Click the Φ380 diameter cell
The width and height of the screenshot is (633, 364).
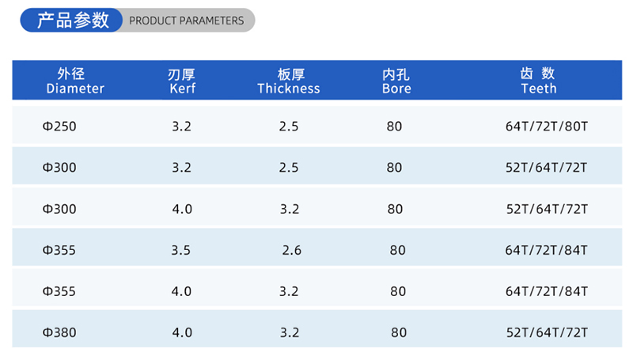59,332
